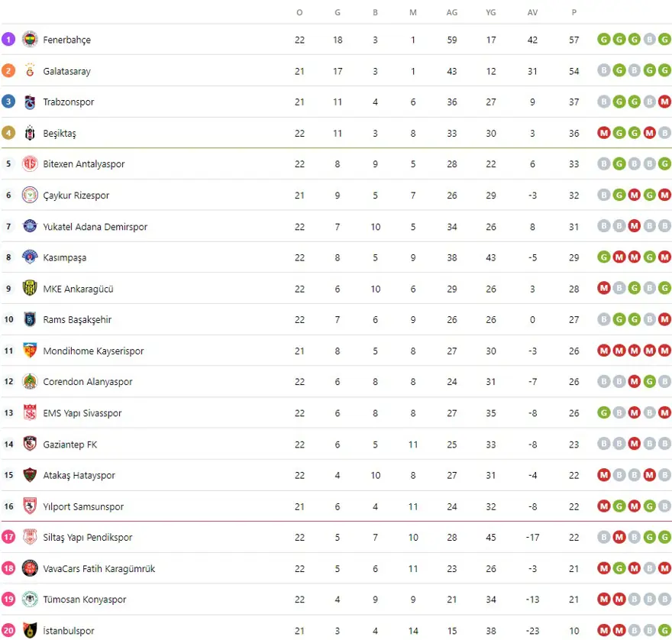
Task: Click the Trabzonspor team badge
Action: tap(30, 102)
